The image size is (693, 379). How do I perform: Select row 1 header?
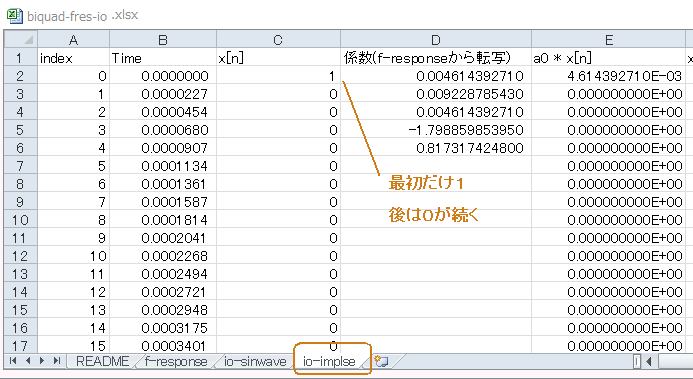(x=20, y=58)
